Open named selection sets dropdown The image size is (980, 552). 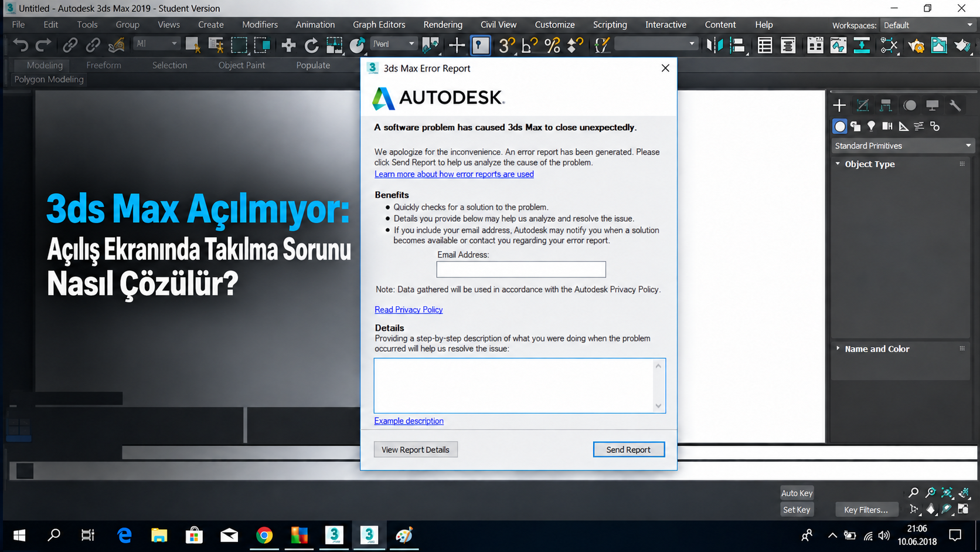tap(655, 44)
